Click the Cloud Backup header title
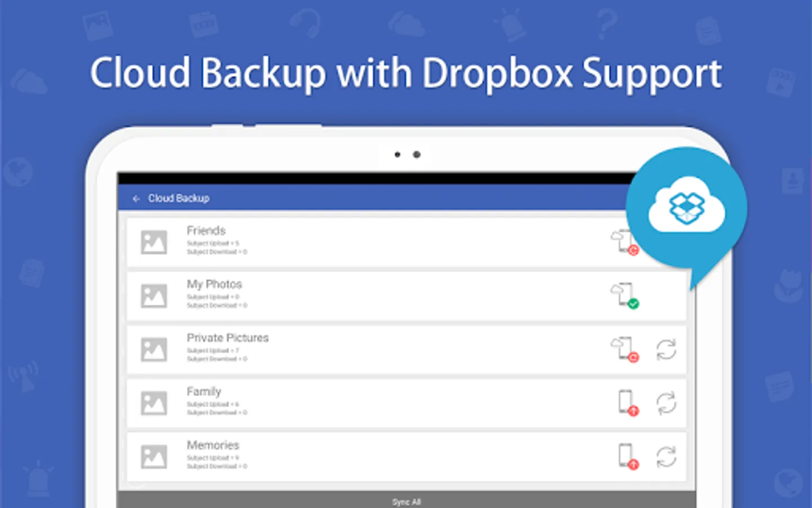 coord(179,198)
